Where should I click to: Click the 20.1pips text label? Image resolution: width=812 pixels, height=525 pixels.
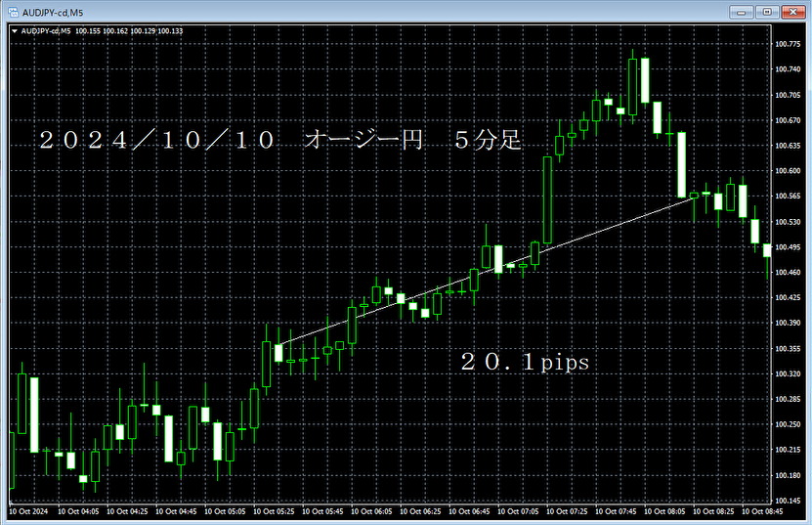point(526,363)
